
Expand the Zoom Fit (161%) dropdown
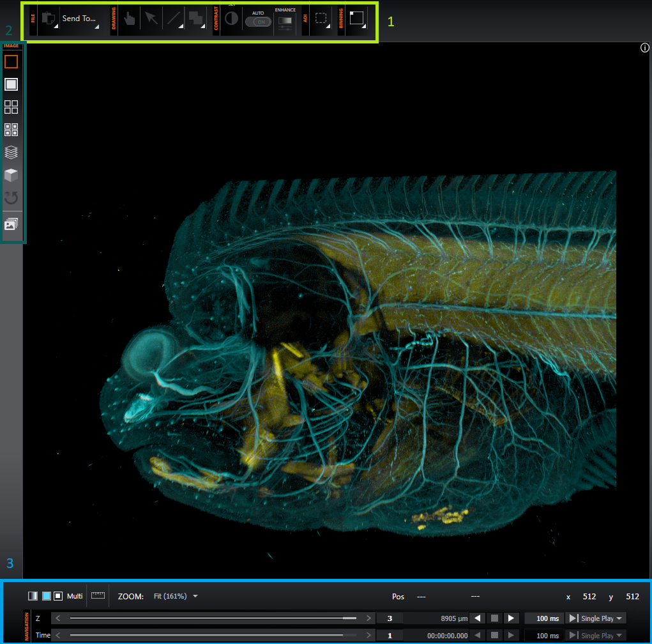(176, 596)
